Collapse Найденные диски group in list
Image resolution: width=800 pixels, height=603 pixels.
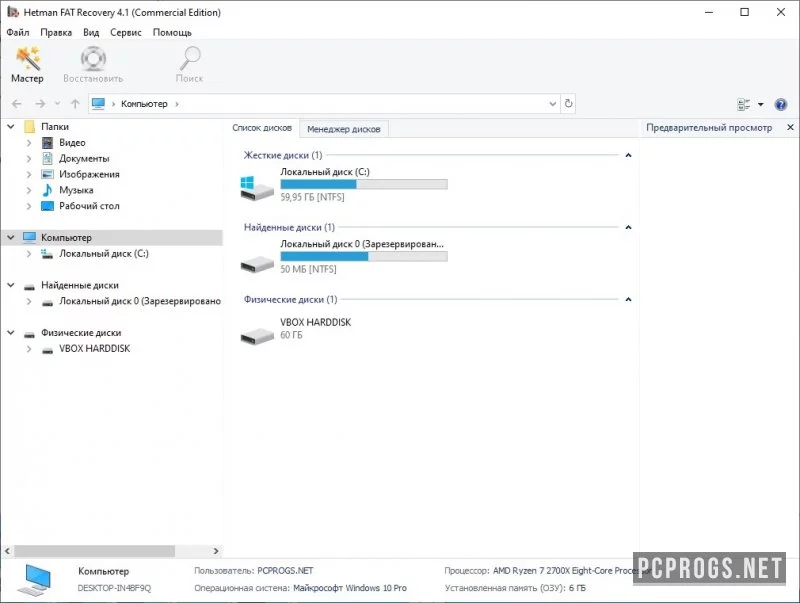(x=629, y=227)
